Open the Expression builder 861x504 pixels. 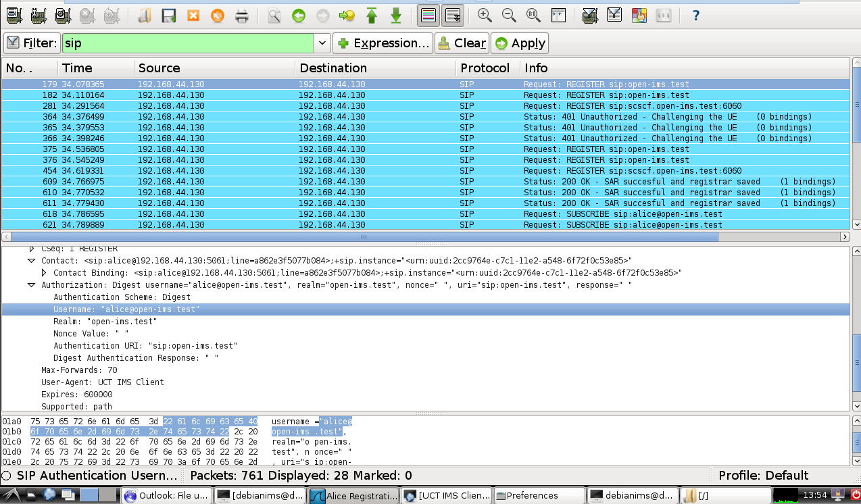point(383,43)
